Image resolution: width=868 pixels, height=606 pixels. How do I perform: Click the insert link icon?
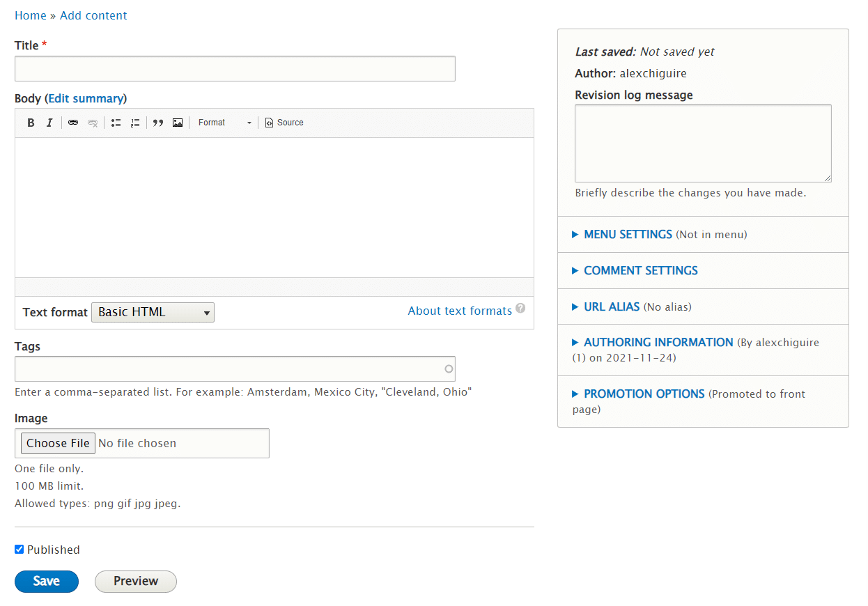[73, 123]
